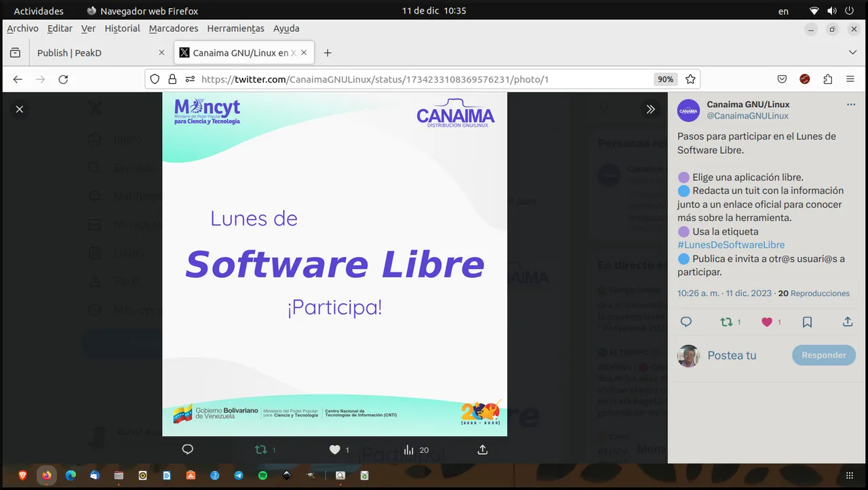
Task: Click the Save to Pocket icon
Action: 782,79
